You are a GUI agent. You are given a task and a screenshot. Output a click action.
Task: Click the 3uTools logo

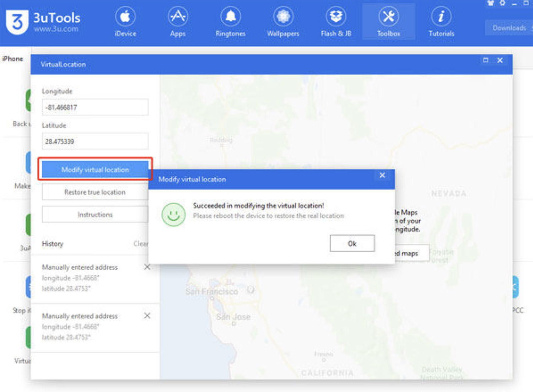click(x=17, y=22)
